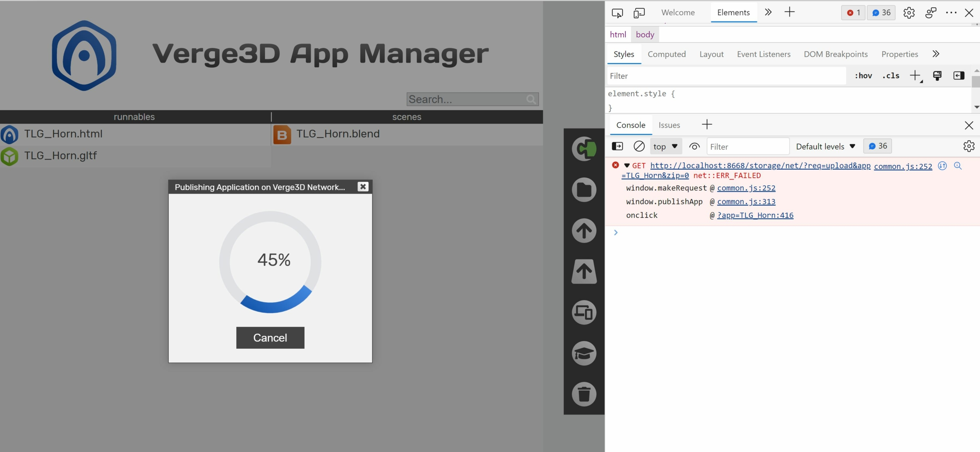Switch to the Issues drawer tab
The height and width of the screenshot is (452, 980).
[669, 125]
